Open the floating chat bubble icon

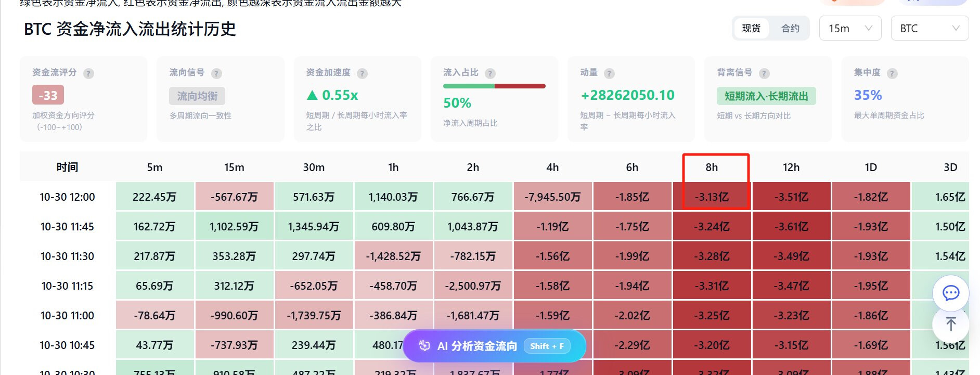point(951,293)
